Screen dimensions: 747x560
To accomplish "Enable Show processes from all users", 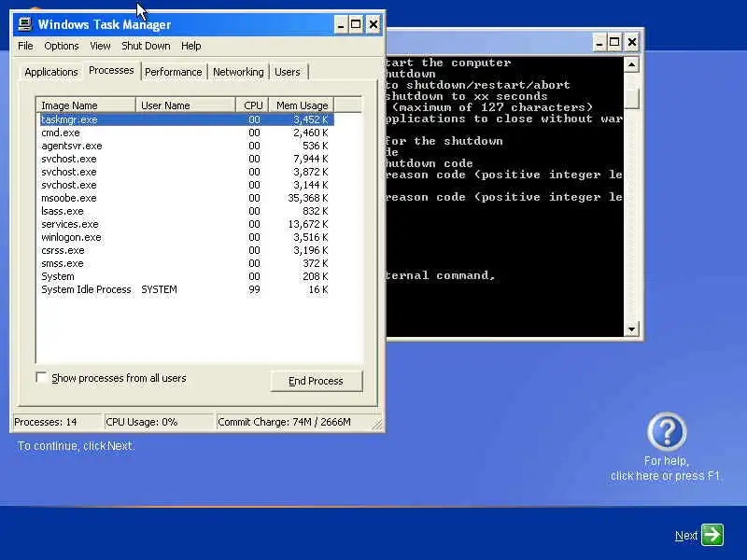I will pos(41,378).
